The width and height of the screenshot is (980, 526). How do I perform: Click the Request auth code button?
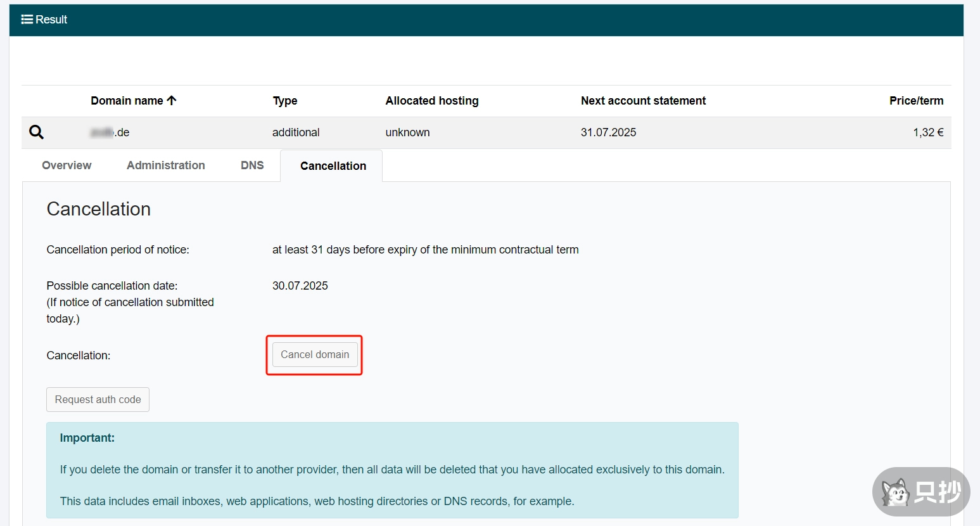[x=98, y=400]
